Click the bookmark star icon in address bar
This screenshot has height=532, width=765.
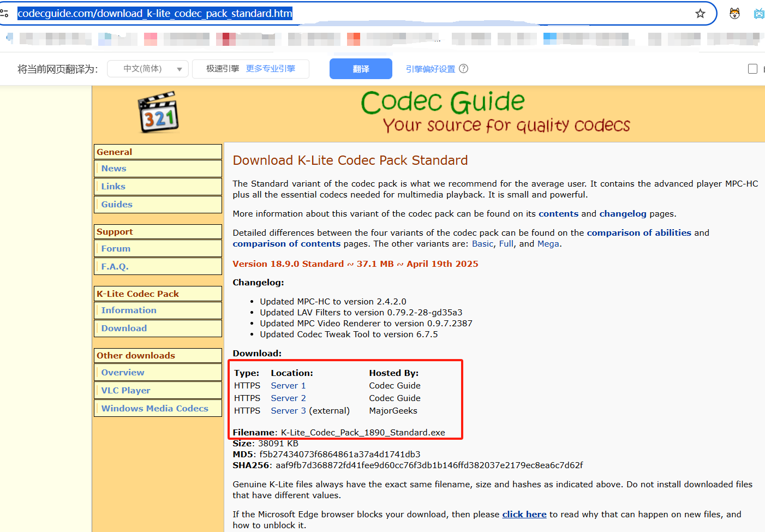click(x=700, y=14)
